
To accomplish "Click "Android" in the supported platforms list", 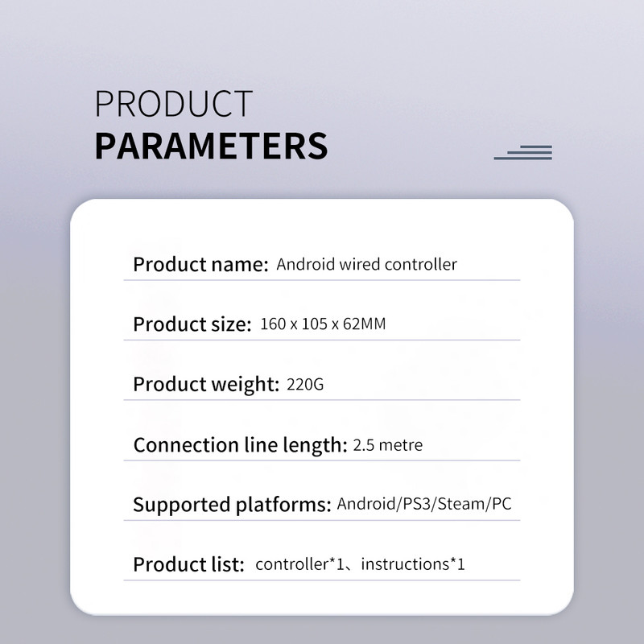I will pyautogui.click(x=366, y=505).
